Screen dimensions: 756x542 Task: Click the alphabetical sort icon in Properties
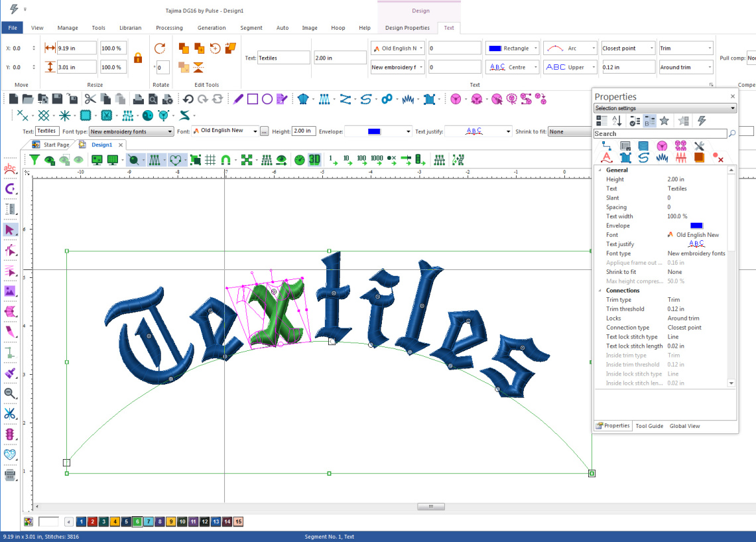pyautogui.click(x=617, y=121)
